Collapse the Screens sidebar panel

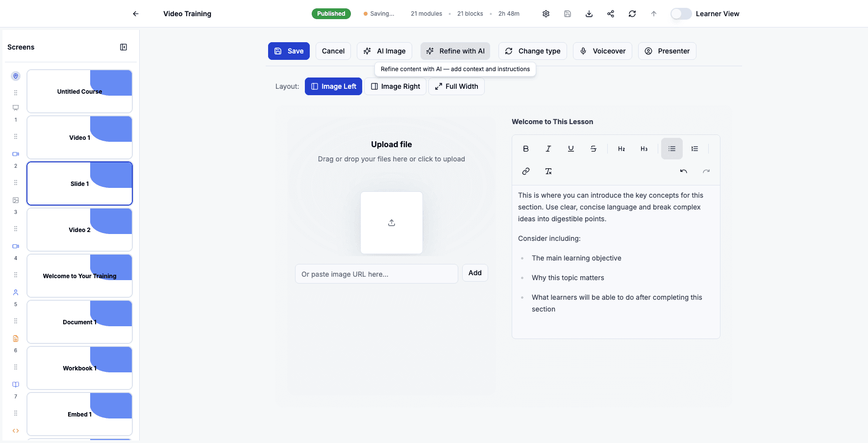tap(123, 47)
